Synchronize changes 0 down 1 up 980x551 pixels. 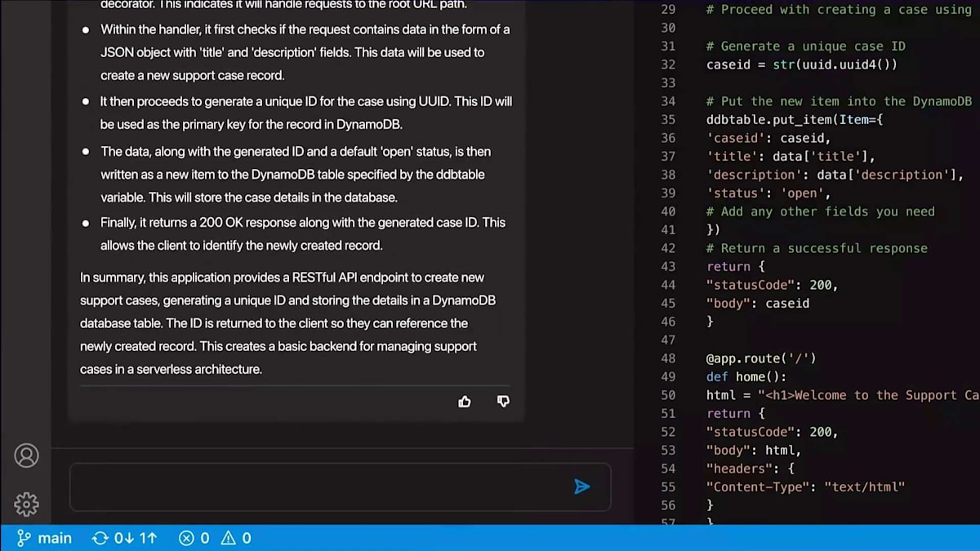[x=125, y=538]
